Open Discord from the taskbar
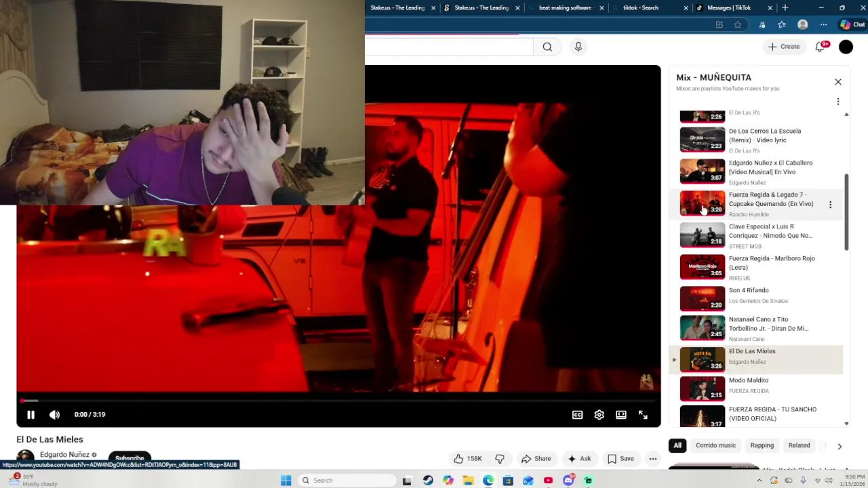The image size is (868, 488). pyautogui.click(x=568, y=481)
